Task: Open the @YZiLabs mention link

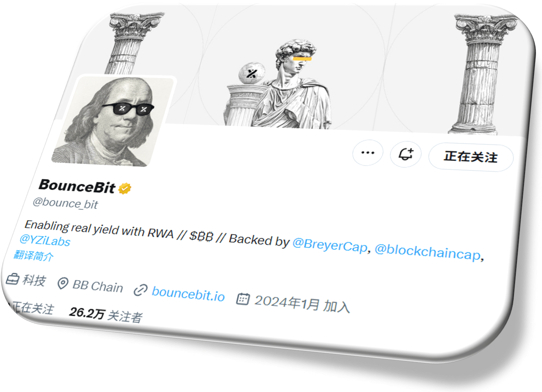Action: pos(45,240)
